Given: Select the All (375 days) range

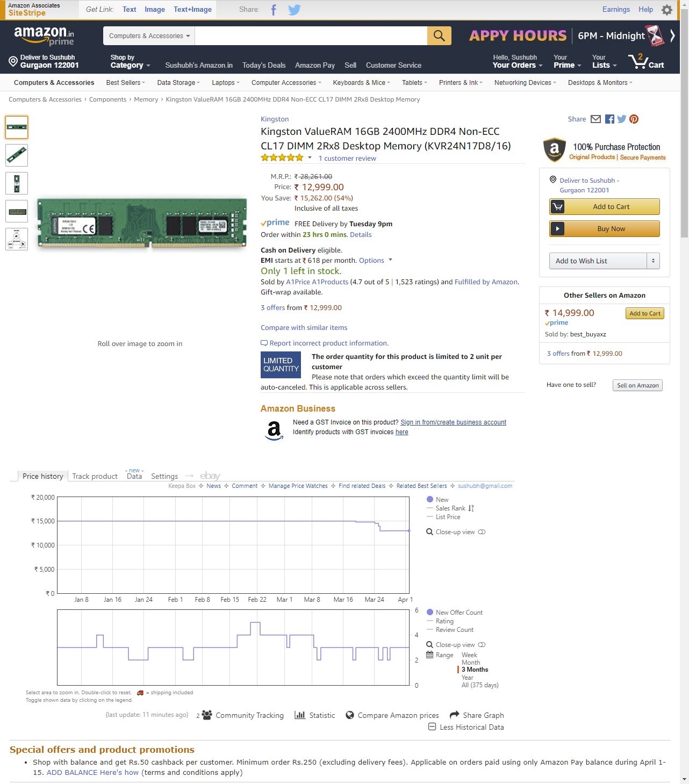Looking at the screenshot, I should (480, 685).
